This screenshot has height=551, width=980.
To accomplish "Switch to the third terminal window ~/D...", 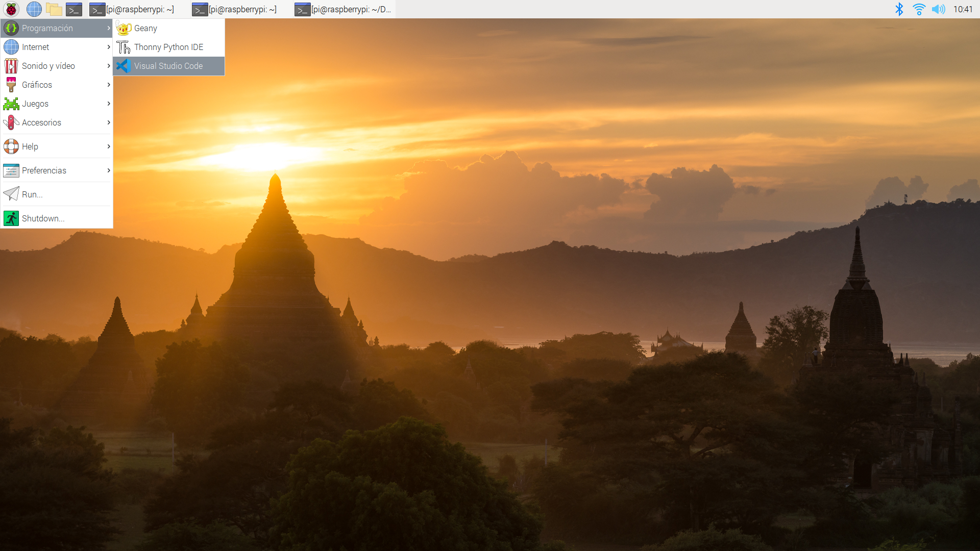I will tap(344, 9).
